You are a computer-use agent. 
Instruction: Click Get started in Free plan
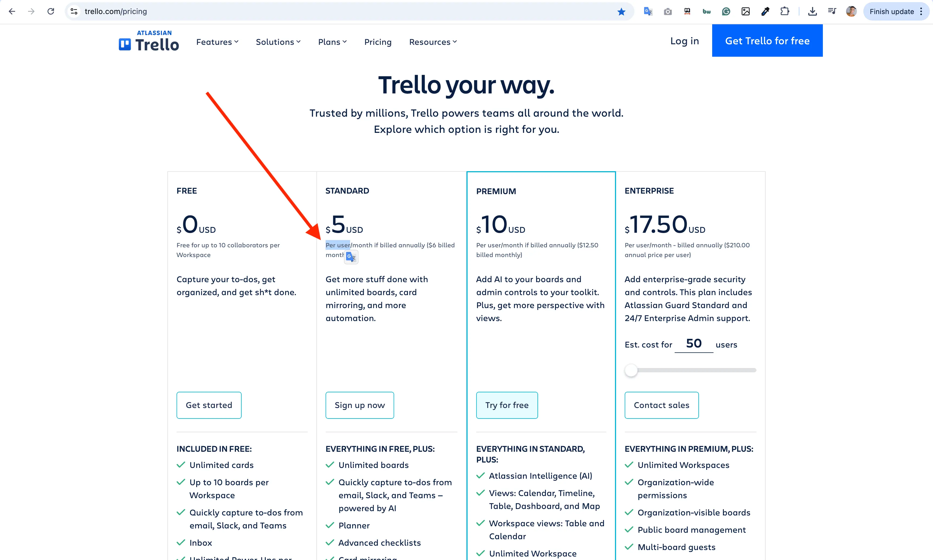[x=209, y=405]
